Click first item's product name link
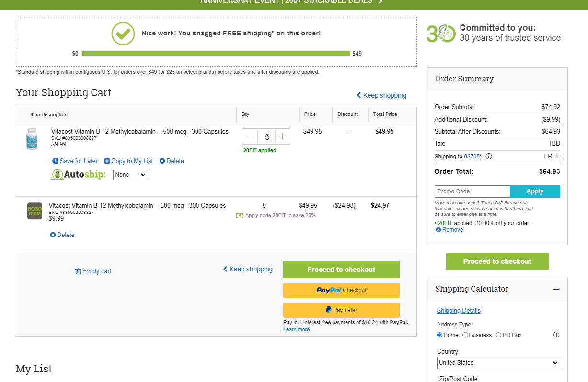The width and height of the screenshot is (588, 382). pos(140,131)
